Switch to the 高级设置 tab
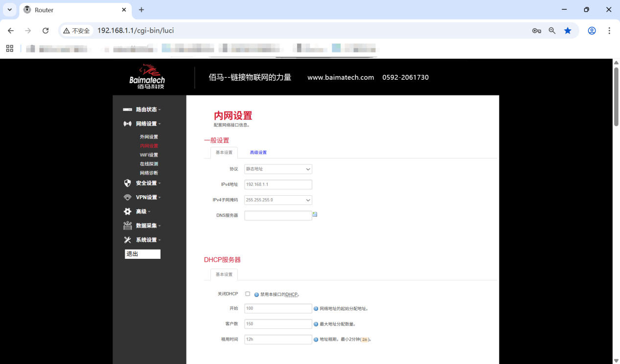This screenshot has width=620, height=364. click(258, 152)
